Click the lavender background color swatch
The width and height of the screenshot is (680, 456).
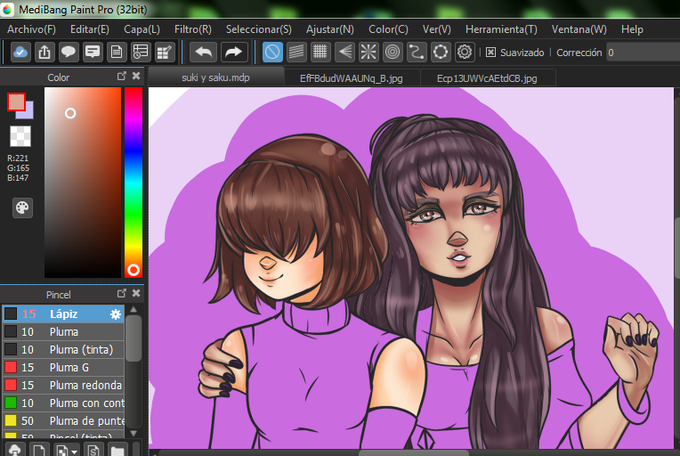click(x=28, y=113)
